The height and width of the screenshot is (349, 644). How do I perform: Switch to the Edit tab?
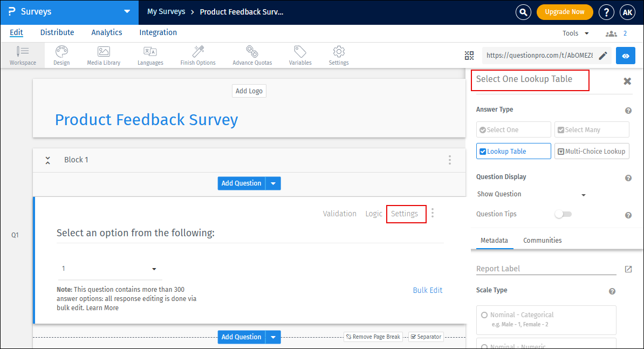point(16,32)
